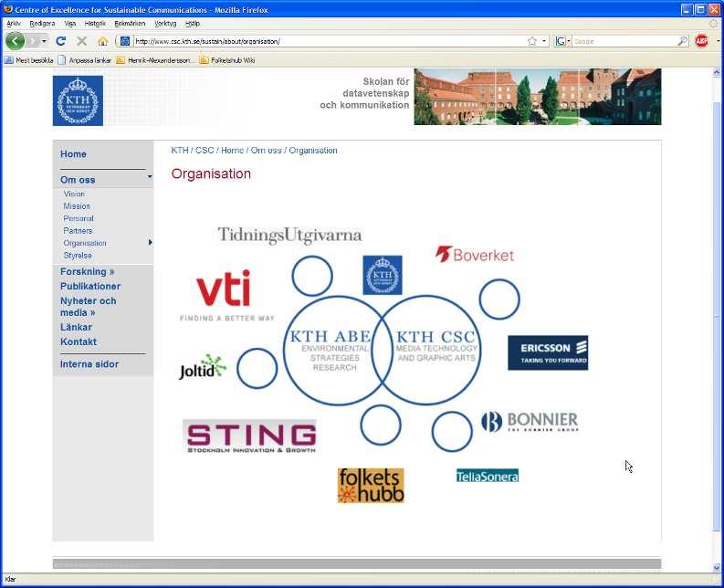The width and height of the screenshot is (724, 588).
Task: Click the KTH breadcrumb link
Action: coord(180,150)
